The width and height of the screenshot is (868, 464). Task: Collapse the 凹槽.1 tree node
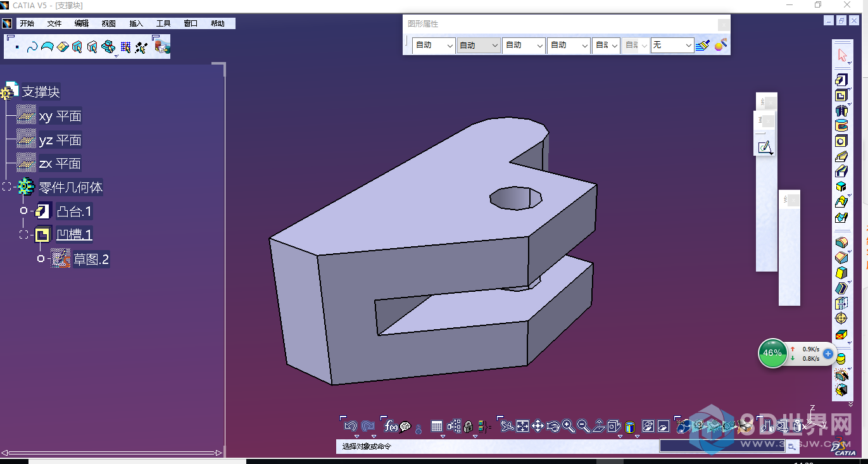click(x=24, y=235)
